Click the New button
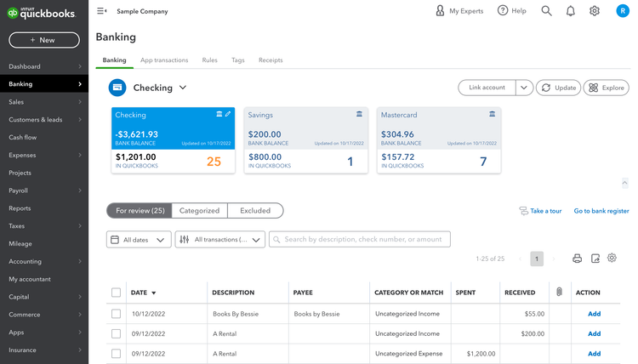The width and height of the screenshot is (638, 364). coord(44,40)
